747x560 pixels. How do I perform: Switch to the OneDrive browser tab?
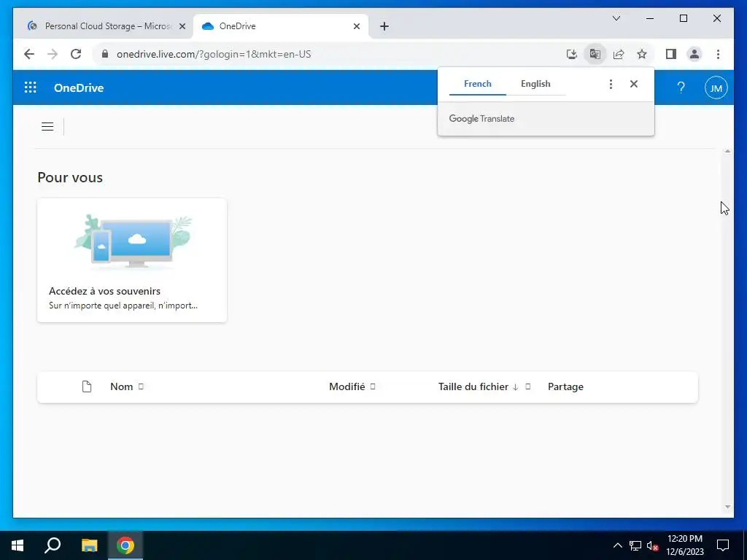(280, 26)
